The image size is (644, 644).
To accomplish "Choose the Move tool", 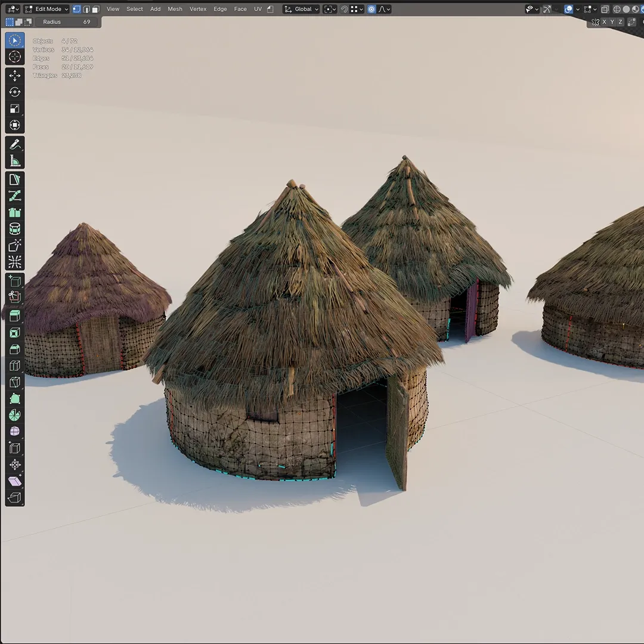I will click(x=15, y=76).
